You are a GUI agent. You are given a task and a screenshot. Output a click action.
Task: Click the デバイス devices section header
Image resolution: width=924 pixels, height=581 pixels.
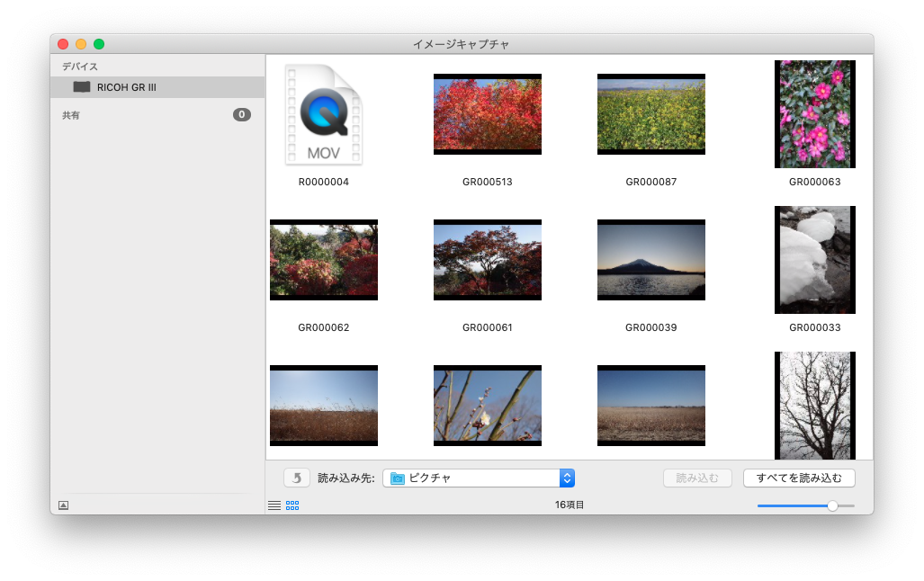tap(80, 67)
